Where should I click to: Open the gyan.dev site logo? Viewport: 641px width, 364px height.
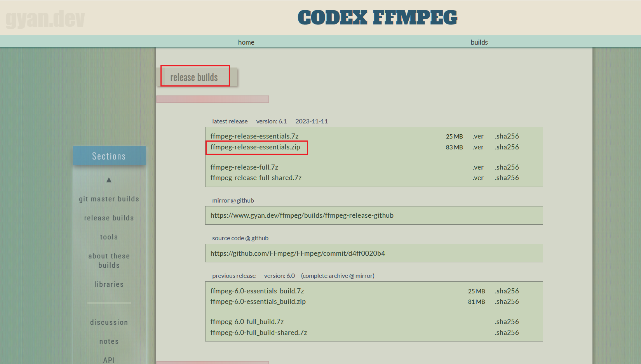tap(45, 19)
